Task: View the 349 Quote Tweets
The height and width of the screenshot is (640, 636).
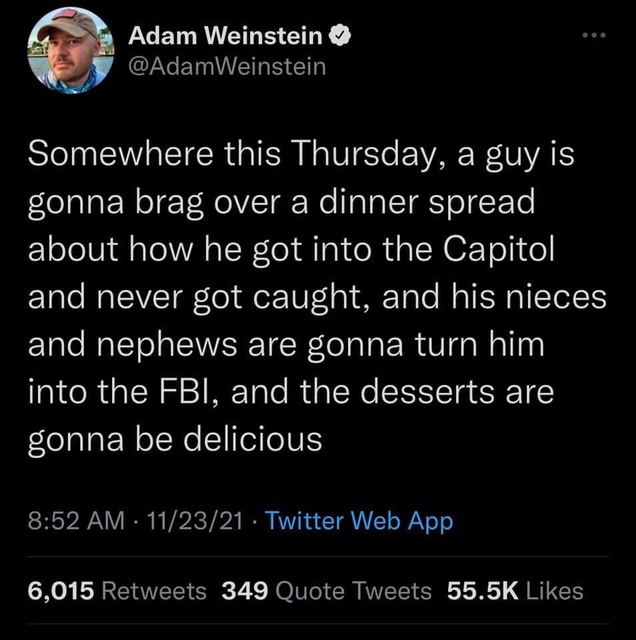Action: click(x=326, y=591)
